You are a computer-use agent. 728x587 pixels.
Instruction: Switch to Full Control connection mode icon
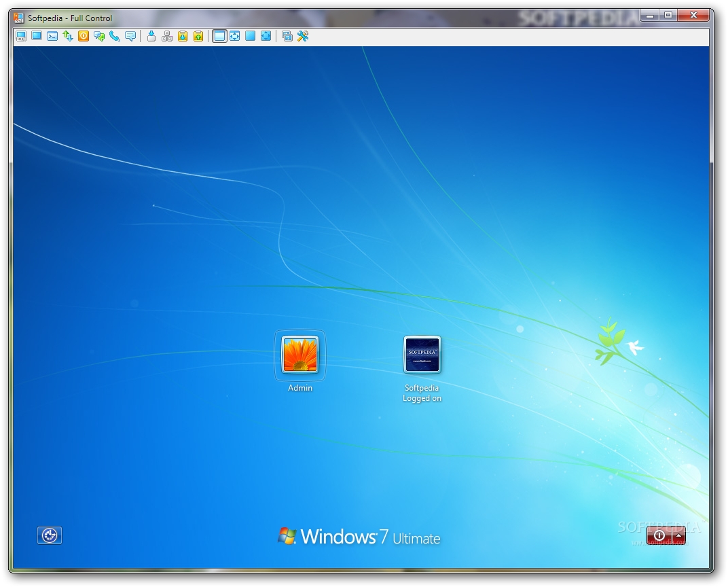point(21,36)
